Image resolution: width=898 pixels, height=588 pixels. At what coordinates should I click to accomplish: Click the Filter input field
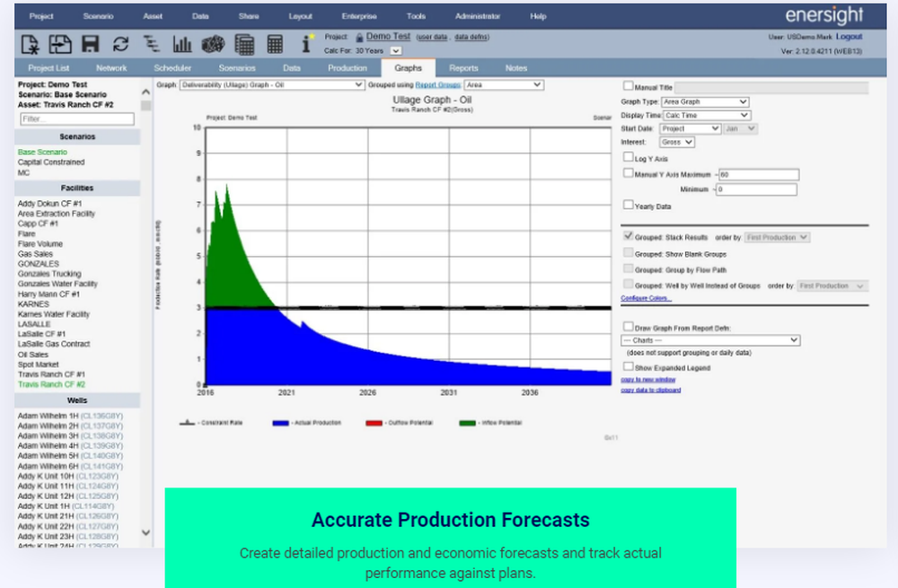click(x=76, y=119)
